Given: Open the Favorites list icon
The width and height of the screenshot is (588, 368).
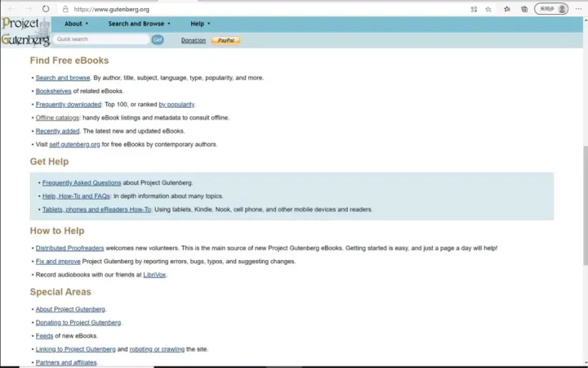Looking at the screenshot, I should [507, 9].
